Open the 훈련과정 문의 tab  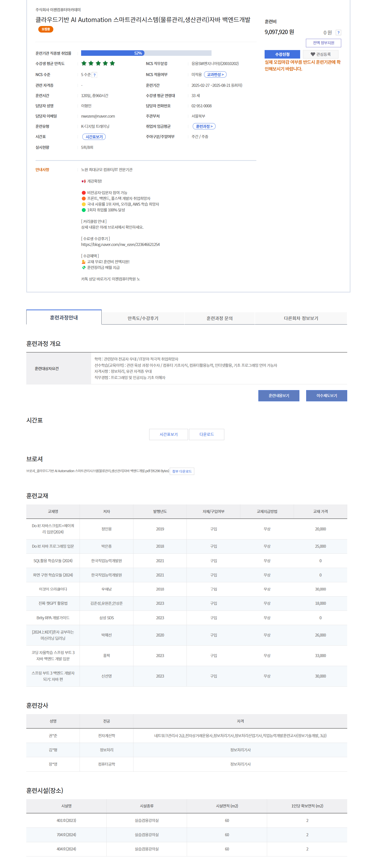pyautogui.click(x=219, y=318)
